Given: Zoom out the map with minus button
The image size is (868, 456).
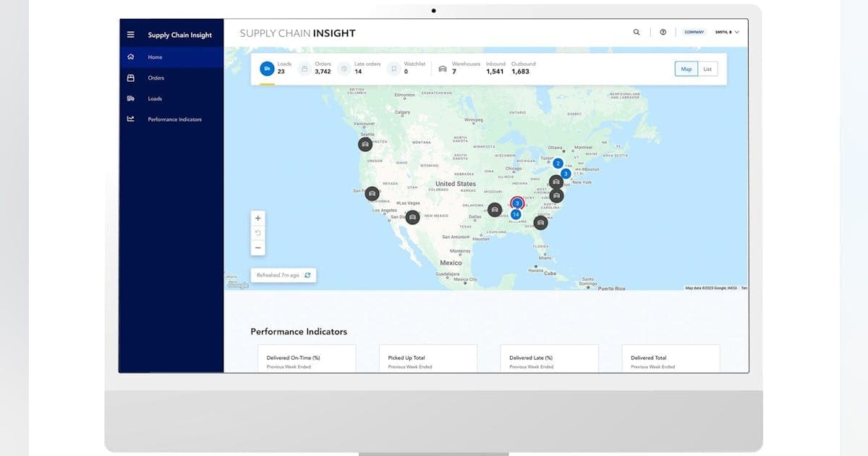Looking at the screenshot, I should coord(258,248).
